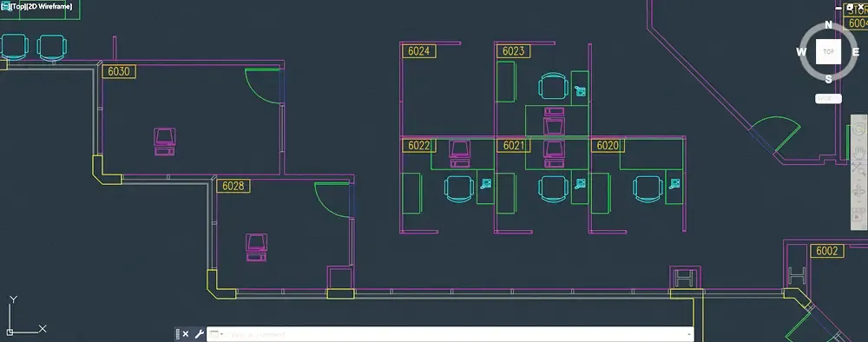Screen dimensions: 868x342
Task: Click the TOP face of the ViewCube
Action: 829,51
